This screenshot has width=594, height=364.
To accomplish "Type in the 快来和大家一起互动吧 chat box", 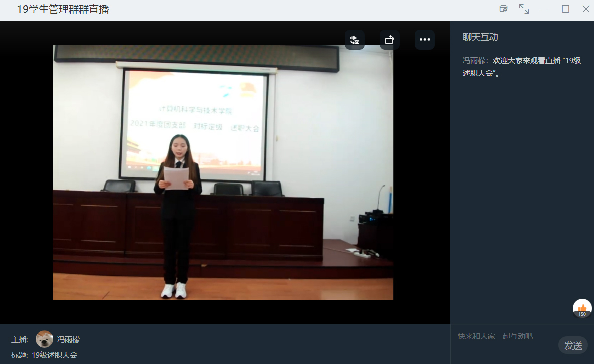I will pos(502,336).
